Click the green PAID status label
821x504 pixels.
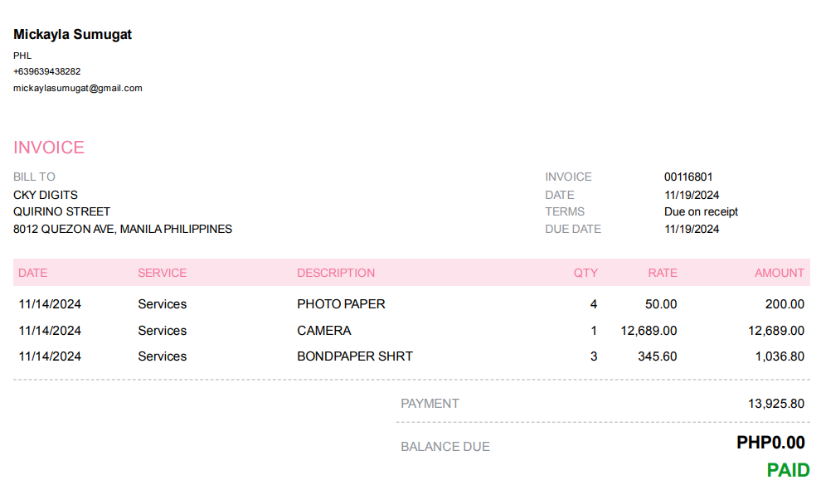click(x=788, y=471)
